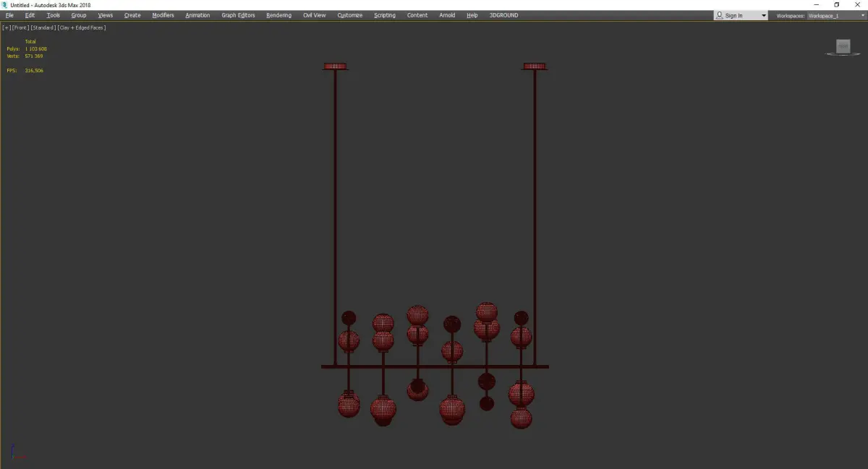868x469 pixels.
Task: Click the [Front] viewport point-of-view label
Action: 20,27
